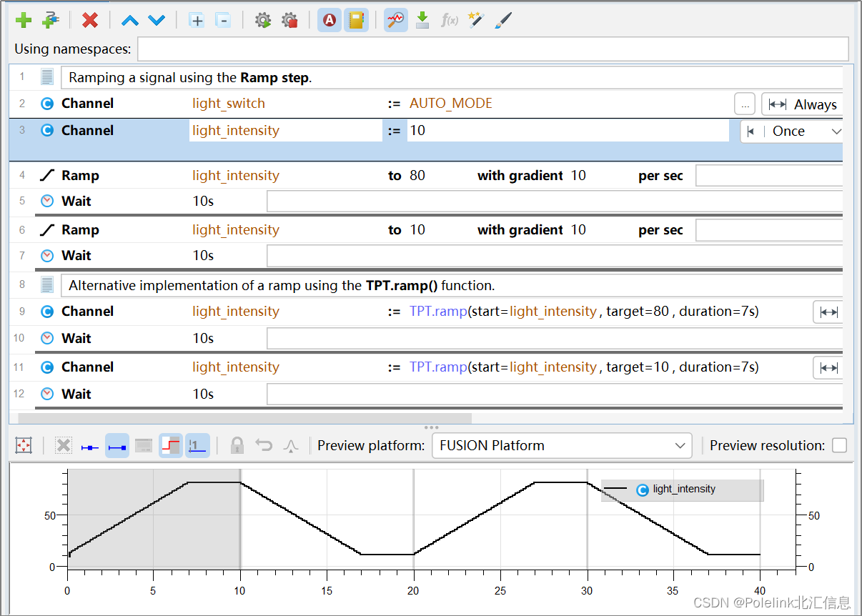This screenshot has width=862, height=616.
Task: Click the horizontal scrollbar under the step list
Action: tap(244, 419)
